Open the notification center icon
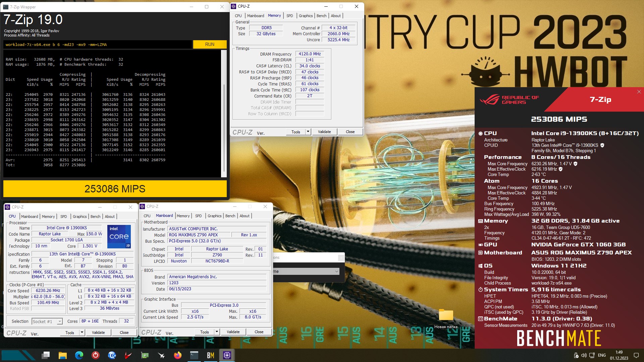 click(636, 355)
